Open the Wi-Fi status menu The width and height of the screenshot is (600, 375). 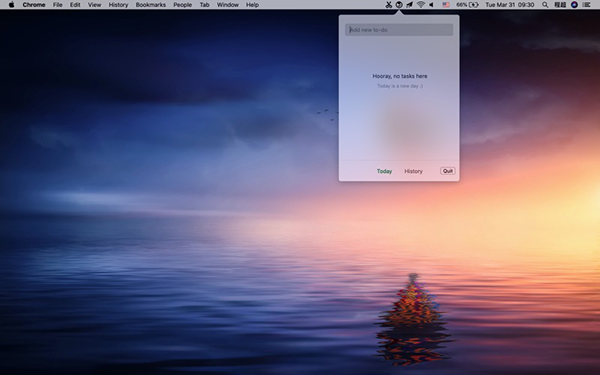point(421,5)
